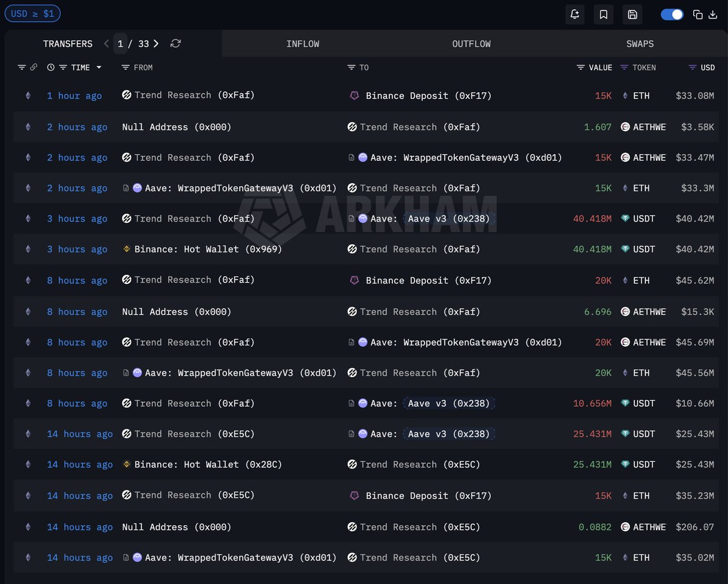Click the USD ≥ $1 filter chip
This screenshot has width=728, height=584.
(32, 13)
